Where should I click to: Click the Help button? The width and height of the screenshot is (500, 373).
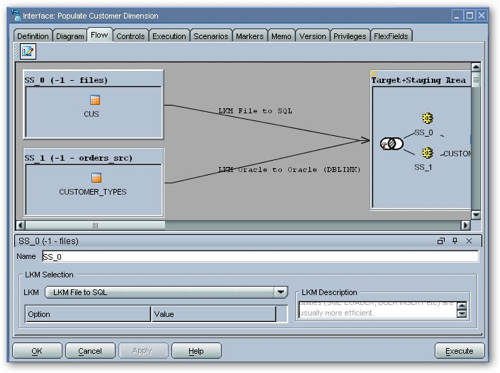[196, 351]
